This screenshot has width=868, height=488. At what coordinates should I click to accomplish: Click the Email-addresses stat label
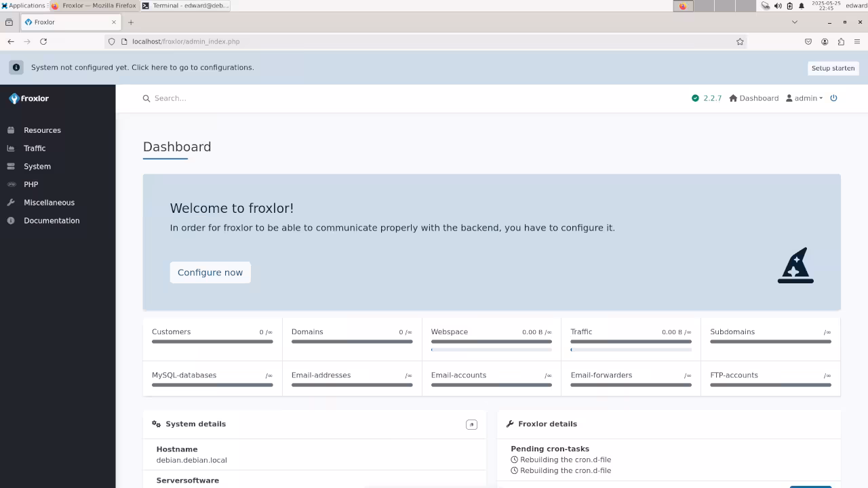[321, 375]
